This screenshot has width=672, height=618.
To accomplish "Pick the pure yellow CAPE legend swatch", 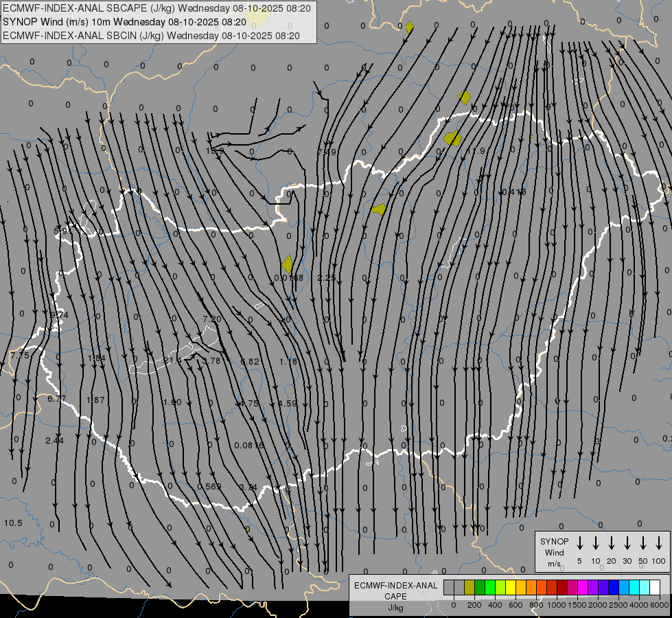I will (511, 587).
